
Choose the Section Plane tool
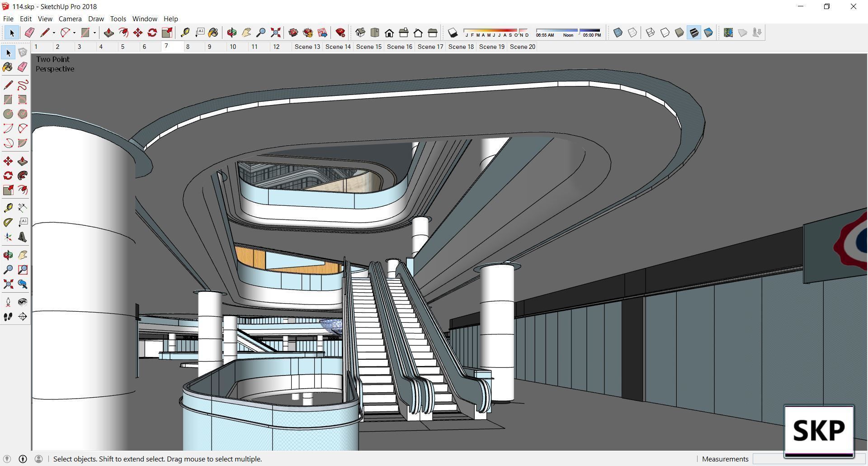pos(23,317)
